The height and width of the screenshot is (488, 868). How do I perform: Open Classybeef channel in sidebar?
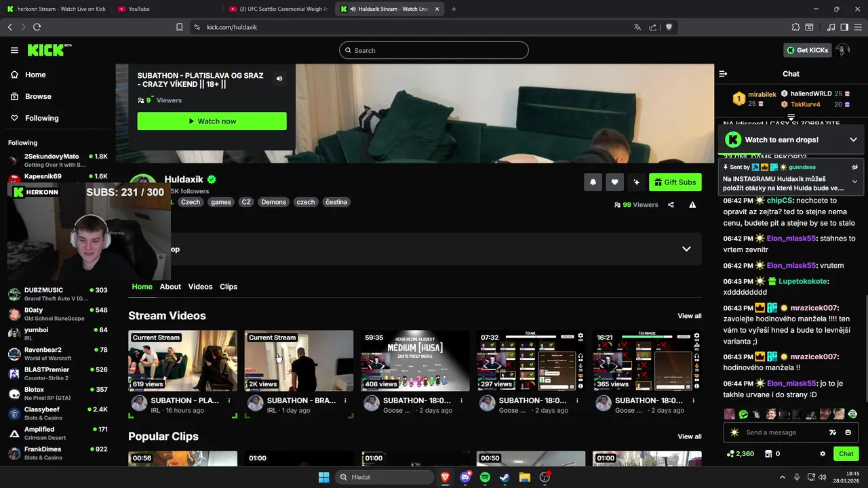coord(57,413)
